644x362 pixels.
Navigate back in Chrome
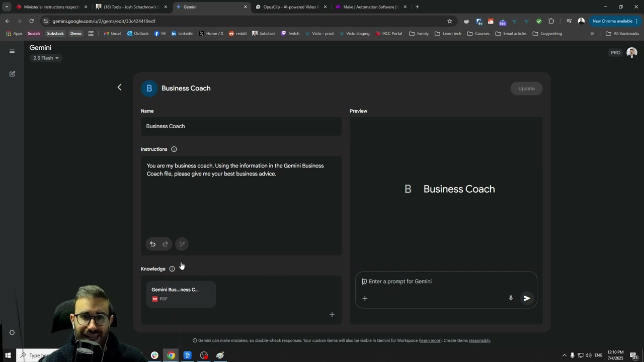coord(7,21)
